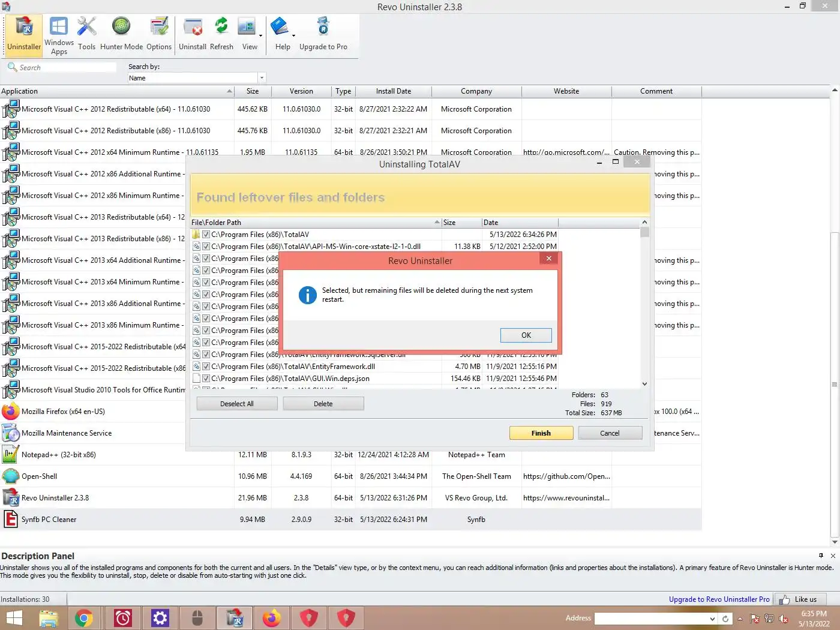Open the Help button dropdown arrow
The height and width of the screenshot is (630, 840).
(x=293, y=36)
